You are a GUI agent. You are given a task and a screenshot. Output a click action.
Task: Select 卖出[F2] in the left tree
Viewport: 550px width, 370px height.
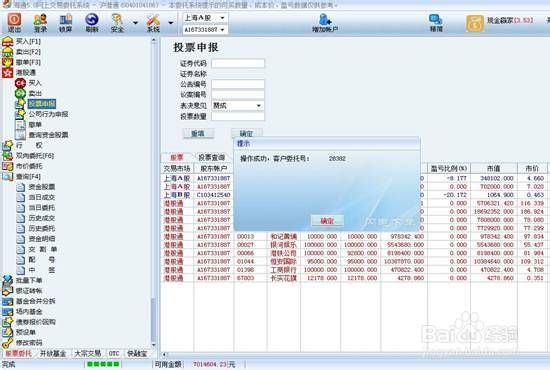click(x=28, y=52)
